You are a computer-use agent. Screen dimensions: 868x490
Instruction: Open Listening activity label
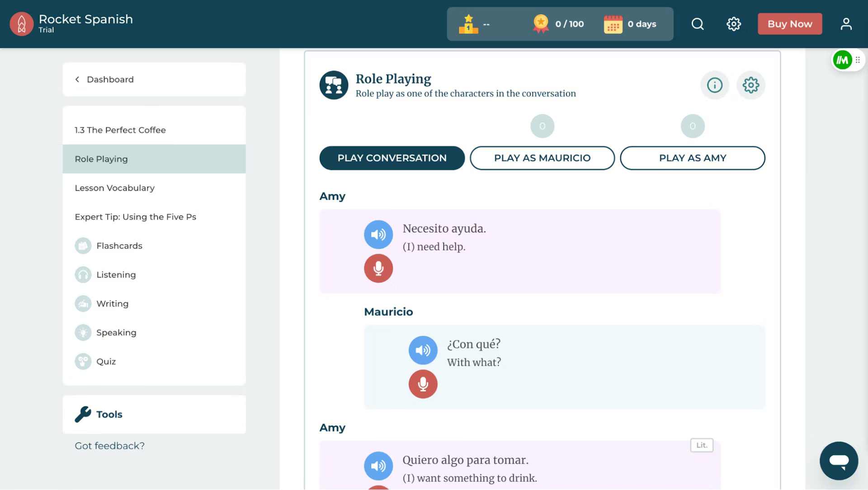click(116, 275)
